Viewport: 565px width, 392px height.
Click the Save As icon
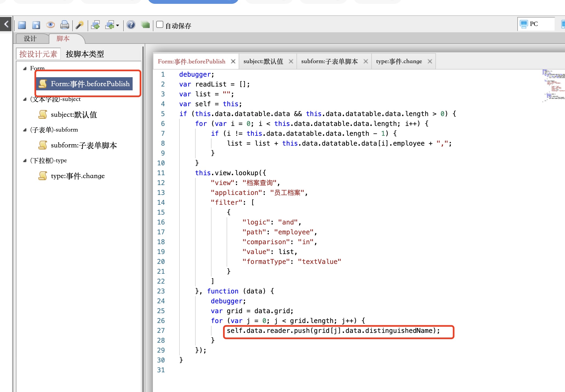(x=36, y=25)
